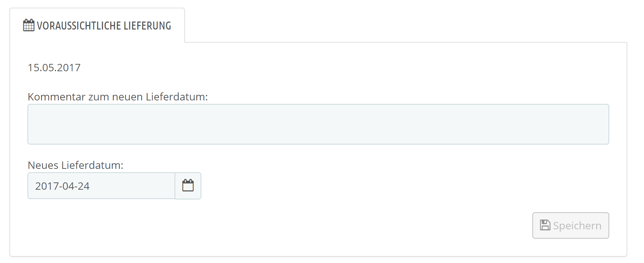Click the Kommentar zum neuen Lieferdatum label

pos(118,97)
